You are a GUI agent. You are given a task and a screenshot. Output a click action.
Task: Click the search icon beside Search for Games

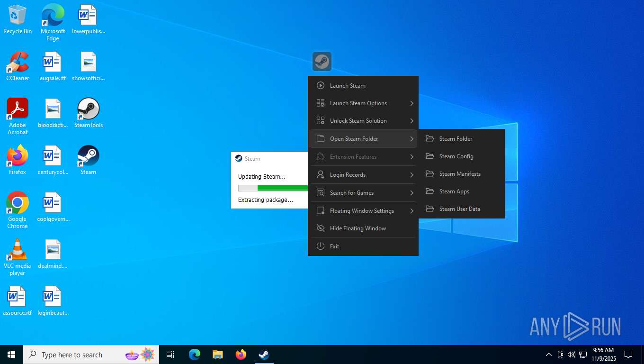[321, 192]
